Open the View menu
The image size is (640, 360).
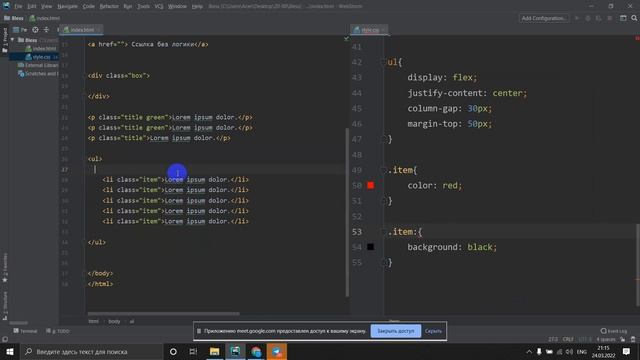(47, 7)
